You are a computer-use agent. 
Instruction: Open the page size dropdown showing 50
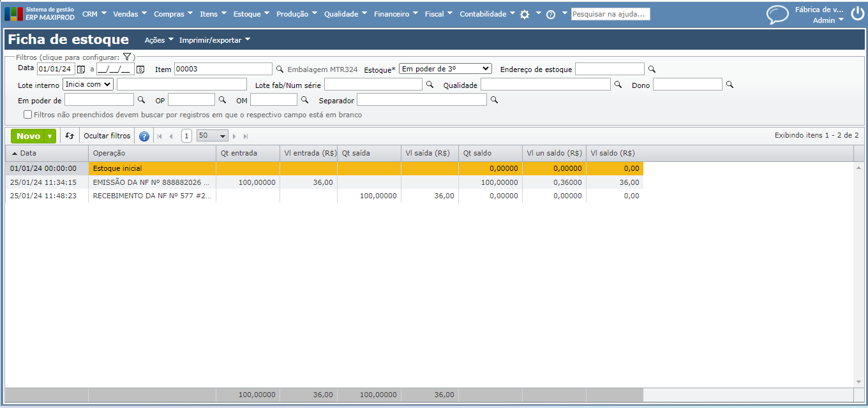pyautogui.click(x=213, y=136)
